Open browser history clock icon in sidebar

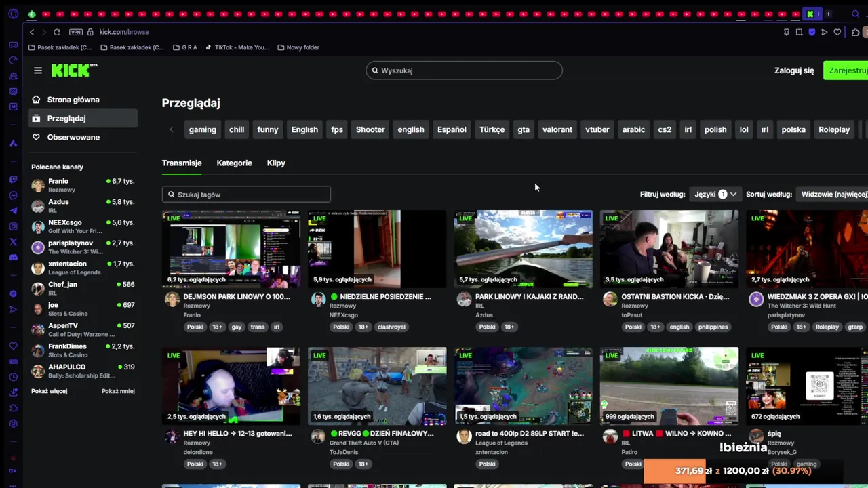tap(13, 377)
